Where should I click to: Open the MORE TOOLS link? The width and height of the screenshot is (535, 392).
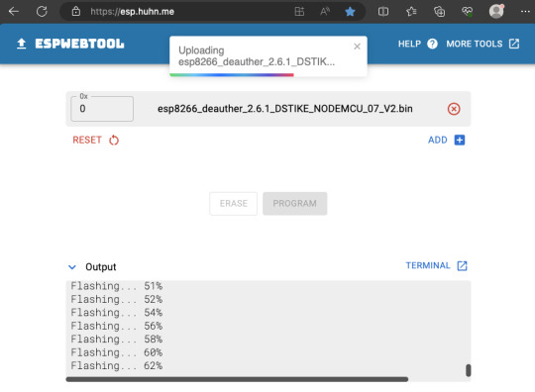[x=475, y=44]
